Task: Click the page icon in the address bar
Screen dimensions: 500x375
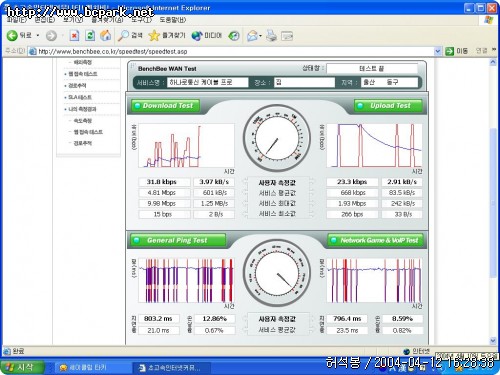Action: (32, 51)
